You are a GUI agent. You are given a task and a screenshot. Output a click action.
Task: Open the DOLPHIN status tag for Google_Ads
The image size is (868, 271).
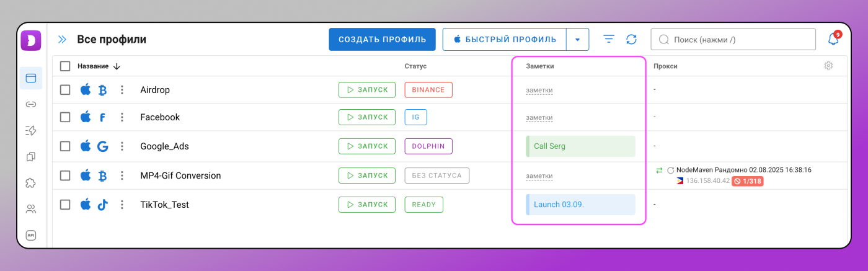[x=428, y=146]
